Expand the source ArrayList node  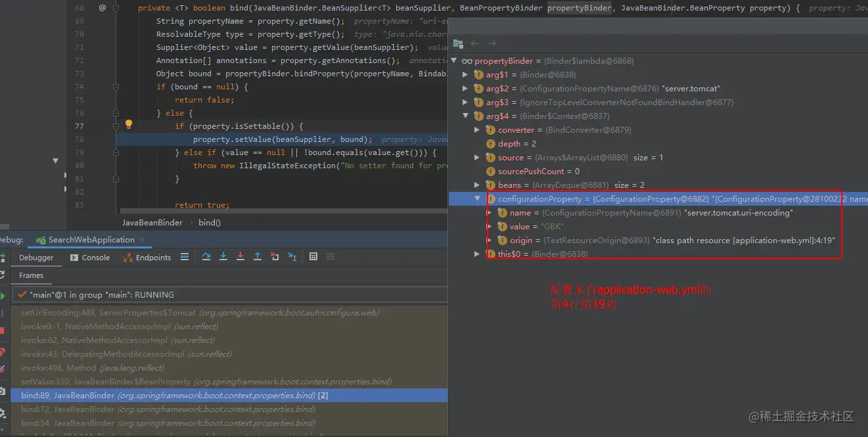(x=477, y=158)
